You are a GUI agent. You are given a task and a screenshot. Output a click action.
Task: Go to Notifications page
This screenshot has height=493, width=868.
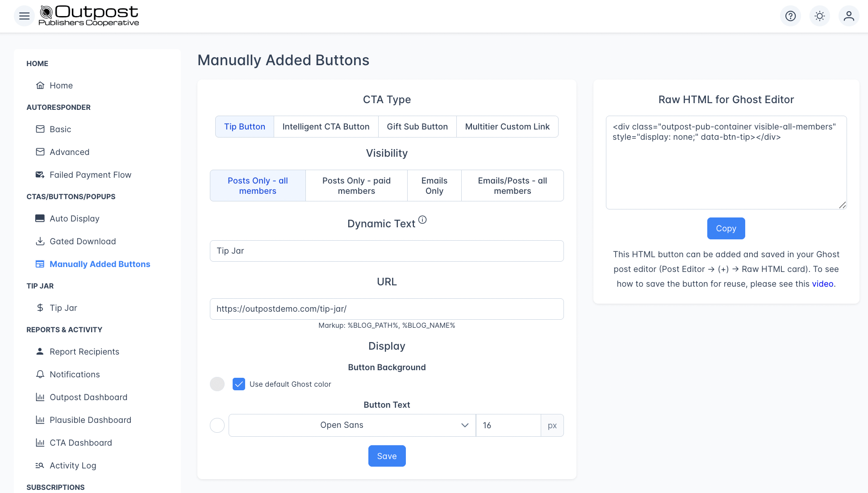click(x=75, y=374)
